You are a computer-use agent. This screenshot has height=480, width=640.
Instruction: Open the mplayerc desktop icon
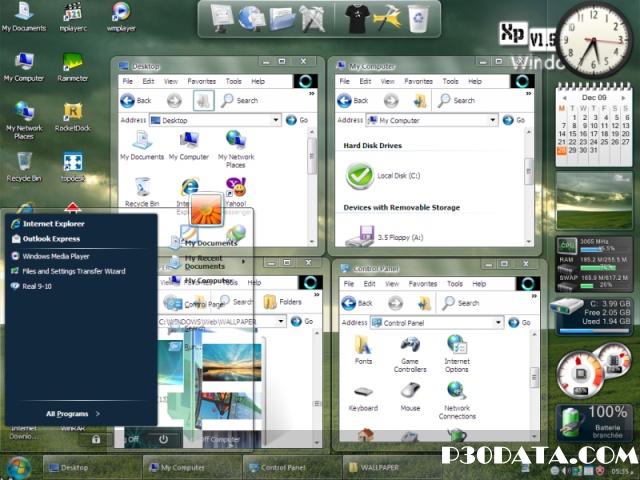72,13
